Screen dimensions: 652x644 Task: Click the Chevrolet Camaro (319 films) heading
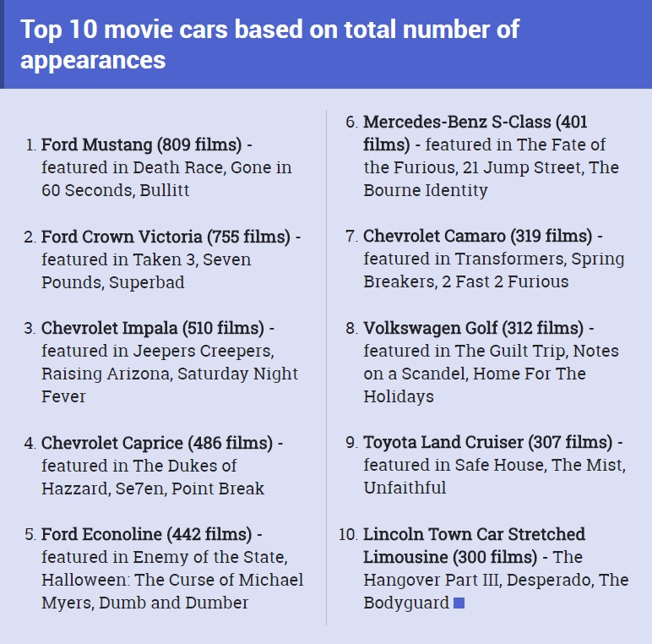pyautogui.click(x=477, y=236)
